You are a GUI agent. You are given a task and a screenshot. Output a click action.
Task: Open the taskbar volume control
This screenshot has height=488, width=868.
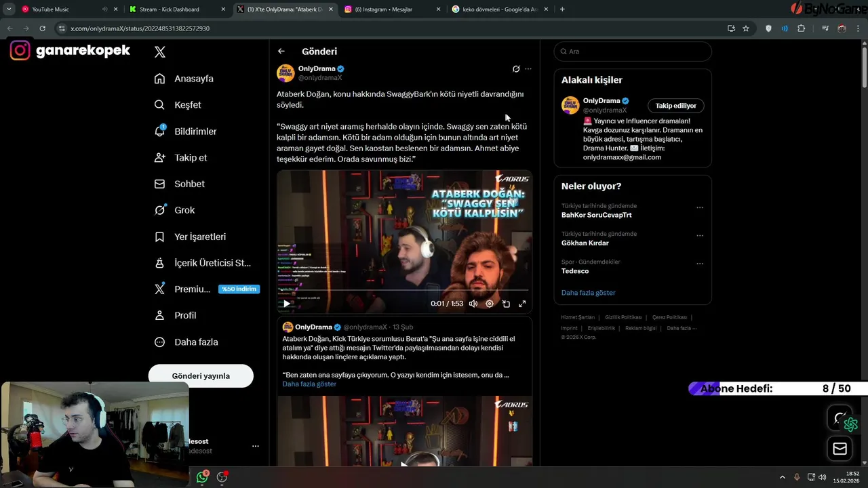click(x=822, y=477)
